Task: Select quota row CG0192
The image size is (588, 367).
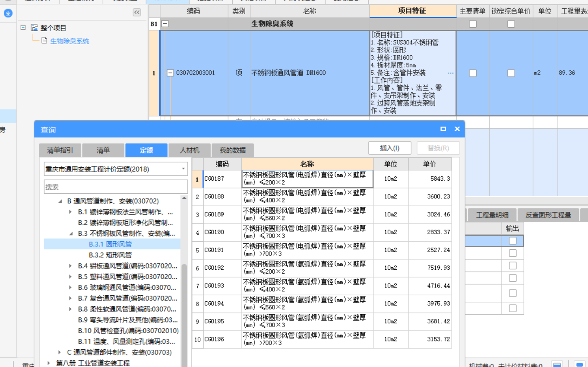Action: click(x=322, y=268)
